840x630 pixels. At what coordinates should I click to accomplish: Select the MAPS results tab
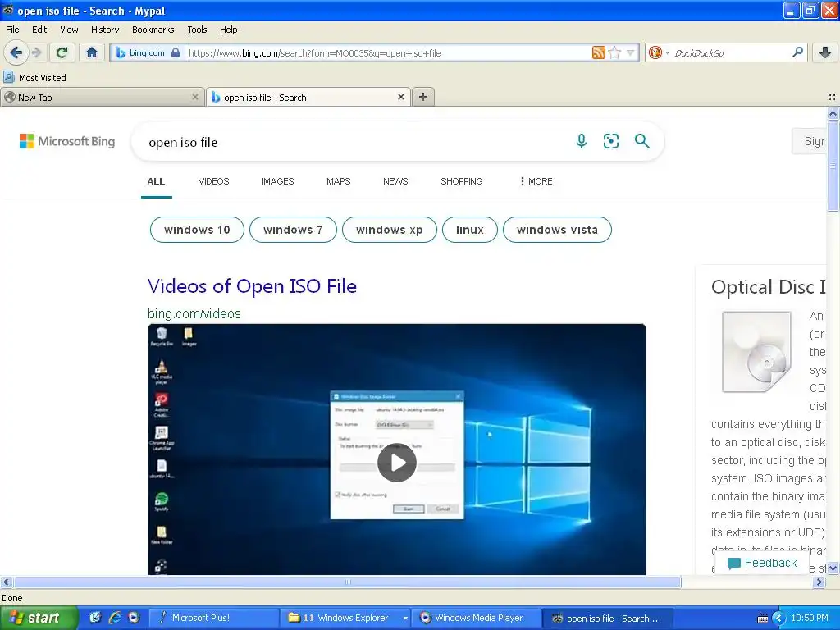click(338, 181)
